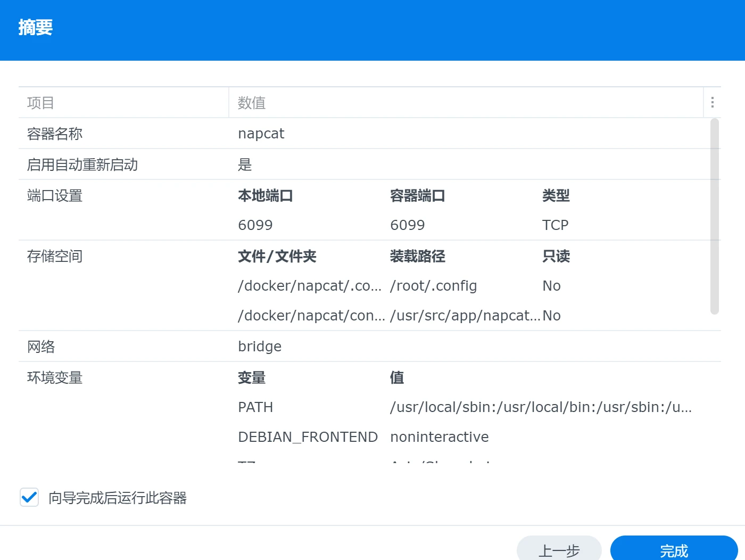Select the 数值 column header
The height and width of the screenshot is (560, 745).
(252, 103)
